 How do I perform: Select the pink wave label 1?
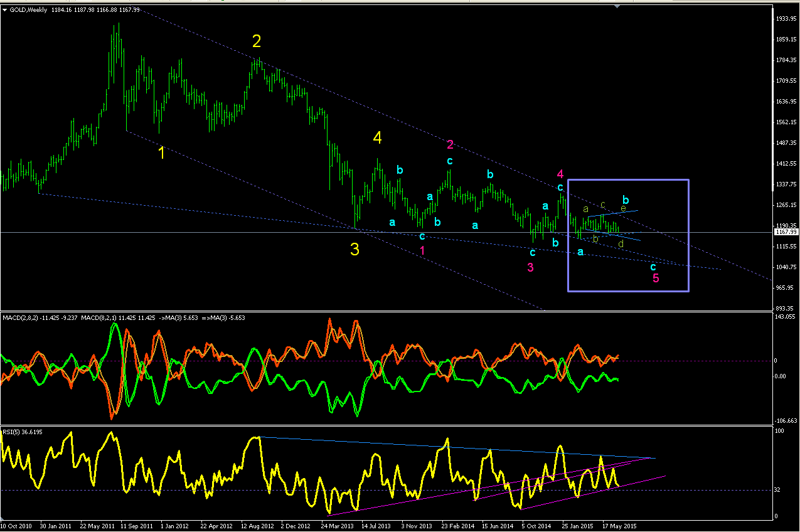422,250
